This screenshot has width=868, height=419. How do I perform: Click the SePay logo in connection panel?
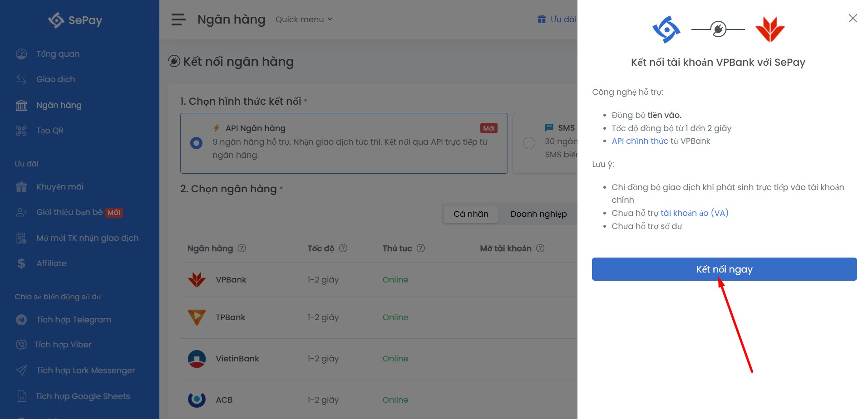coord(666,29)
